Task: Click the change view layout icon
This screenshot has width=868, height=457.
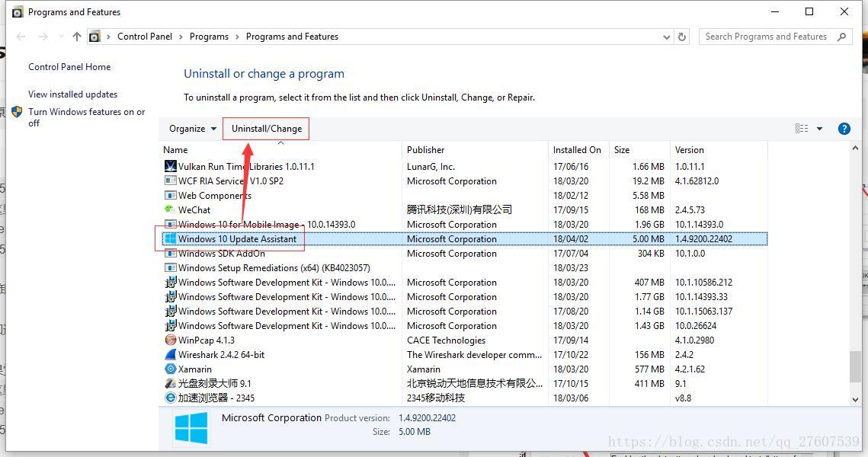Action: (x=802, y=129)
